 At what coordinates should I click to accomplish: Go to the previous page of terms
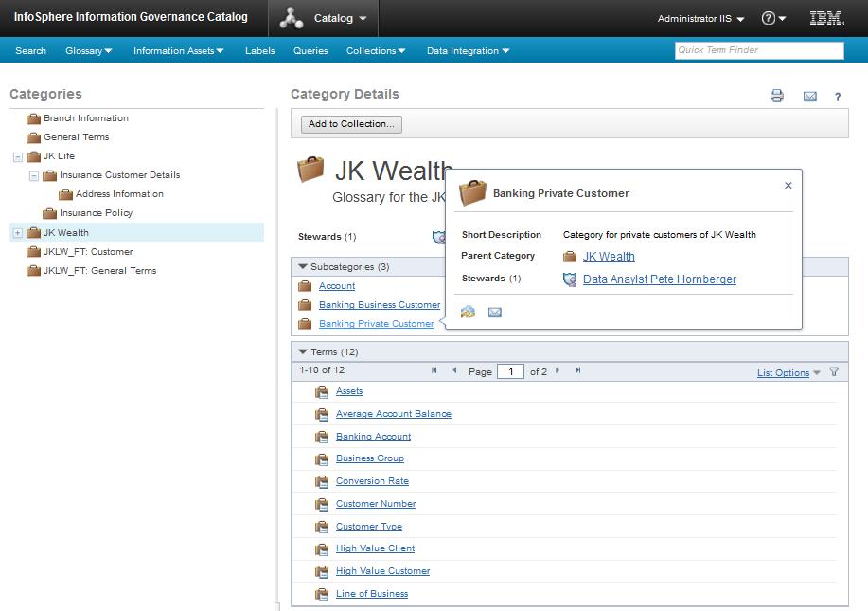tap(454, 370)
